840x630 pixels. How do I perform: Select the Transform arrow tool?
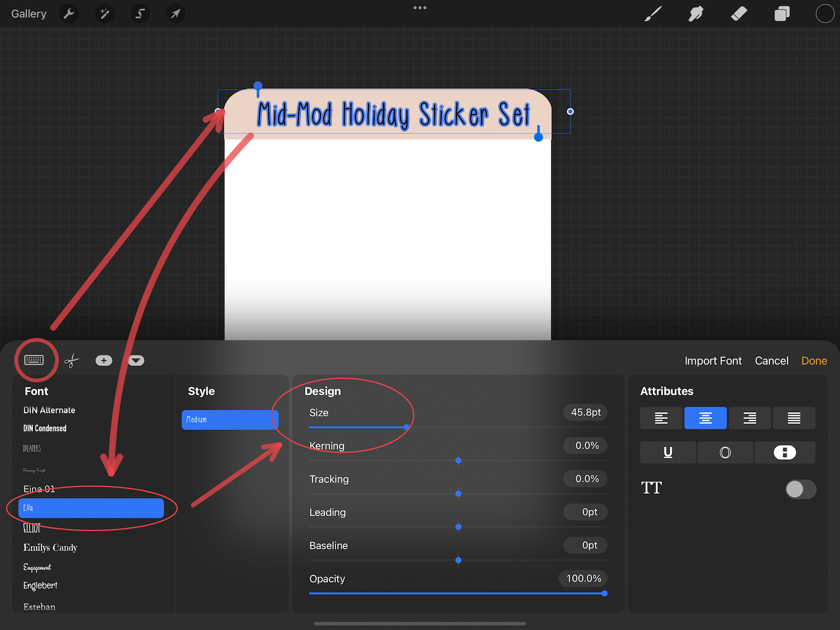point(175,14)
